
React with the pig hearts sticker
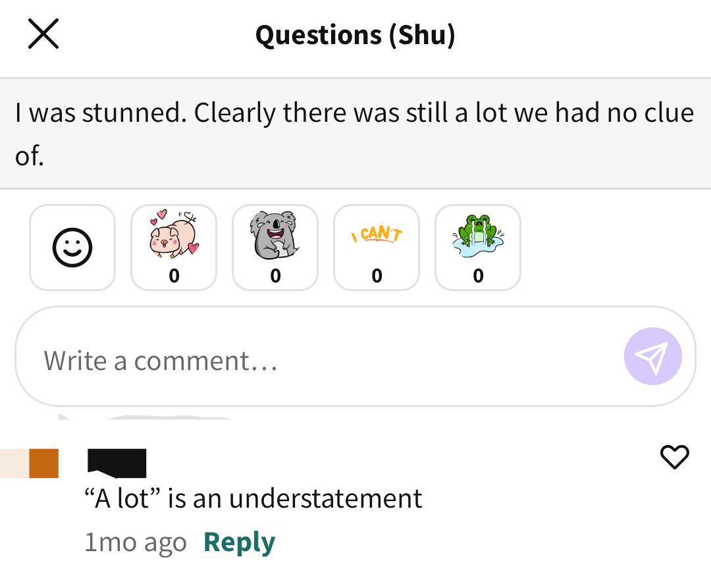pyautogui.click(x=174, y=248)
